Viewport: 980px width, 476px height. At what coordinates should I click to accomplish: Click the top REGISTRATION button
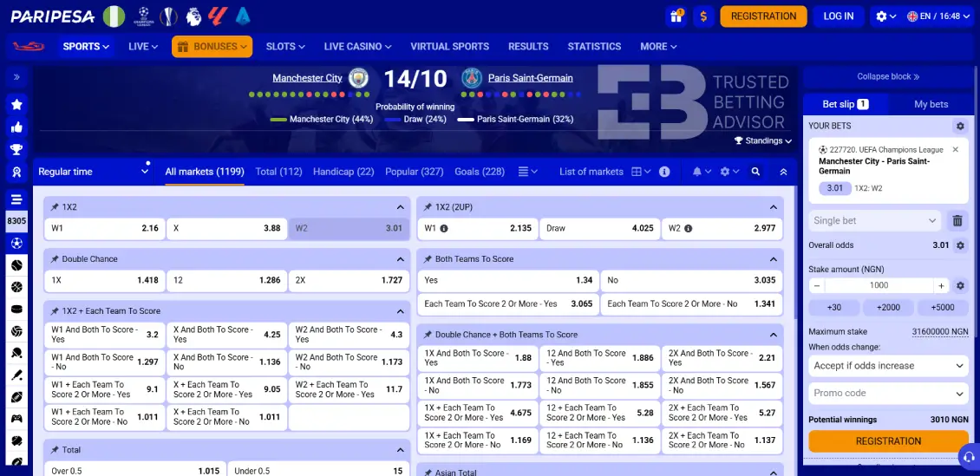coord(763,16)
